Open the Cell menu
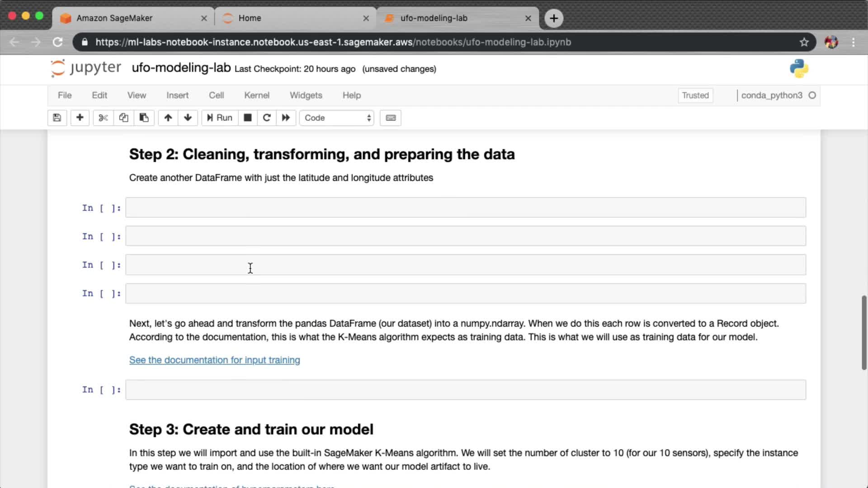 pyautogui.click(x=216, y=95)
